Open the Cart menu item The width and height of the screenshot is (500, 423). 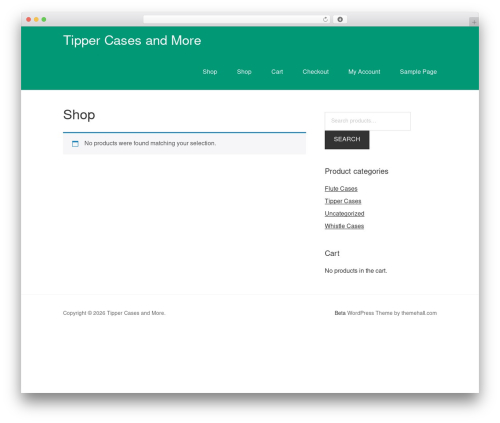coord(277,72)
